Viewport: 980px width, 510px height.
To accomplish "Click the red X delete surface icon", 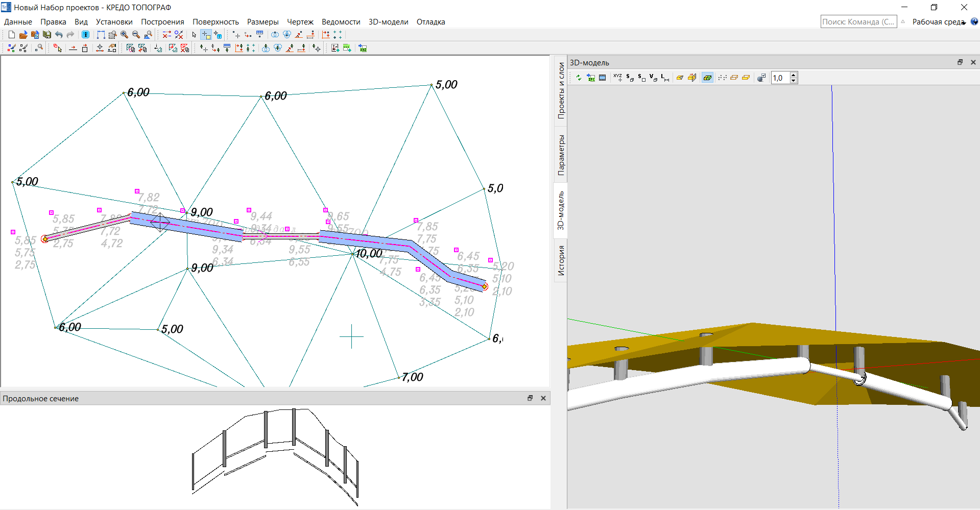I will tap(185, 48).
